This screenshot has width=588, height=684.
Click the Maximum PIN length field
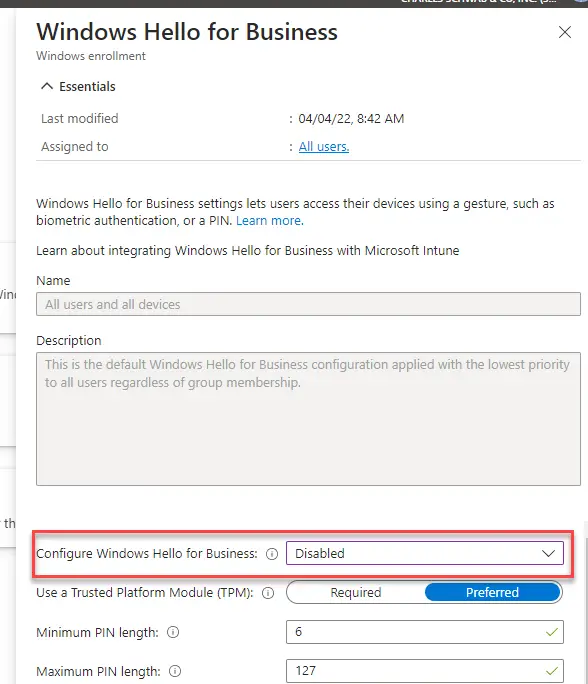[425, 671]
